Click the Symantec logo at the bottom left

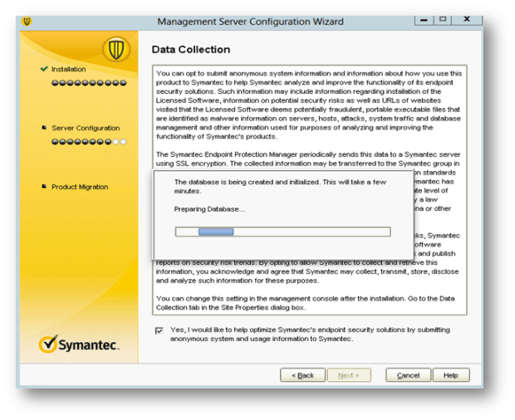[80, 344]
